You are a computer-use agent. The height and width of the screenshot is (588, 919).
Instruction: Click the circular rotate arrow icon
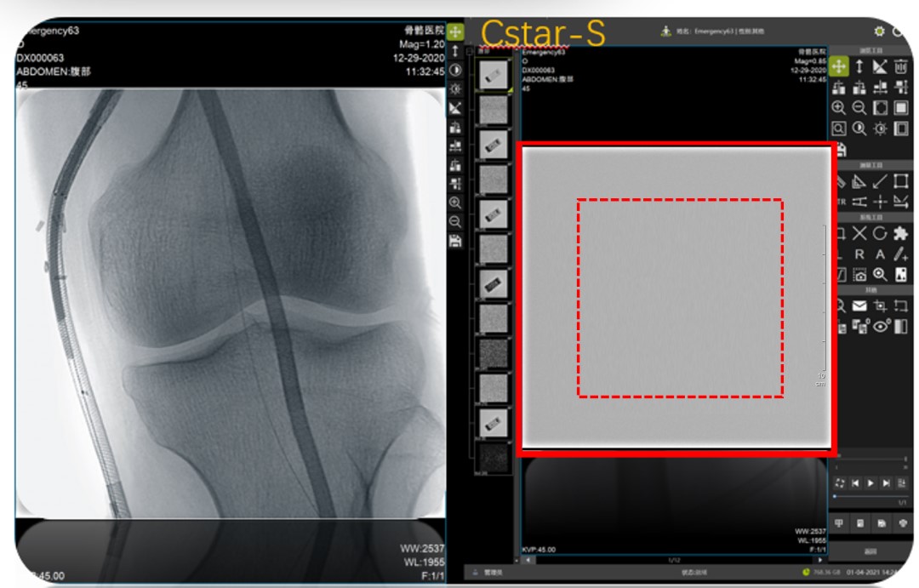click(880, 233)
